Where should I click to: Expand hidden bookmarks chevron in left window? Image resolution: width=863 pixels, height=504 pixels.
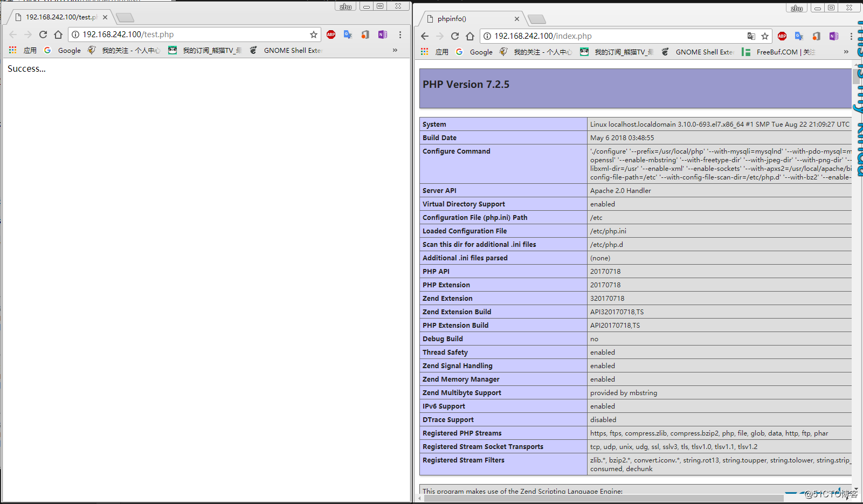(x=395, y=50)
